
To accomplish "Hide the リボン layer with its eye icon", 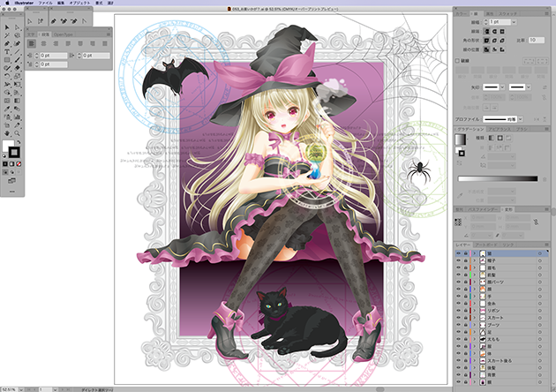I will [x=458, y=311].
